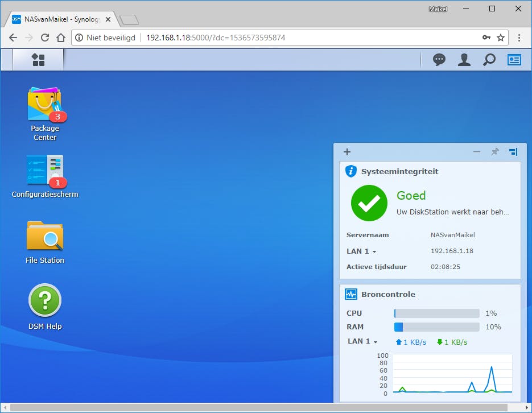
Task: Click the uptime value 02:08:25
Action: [x=446, y=267]
